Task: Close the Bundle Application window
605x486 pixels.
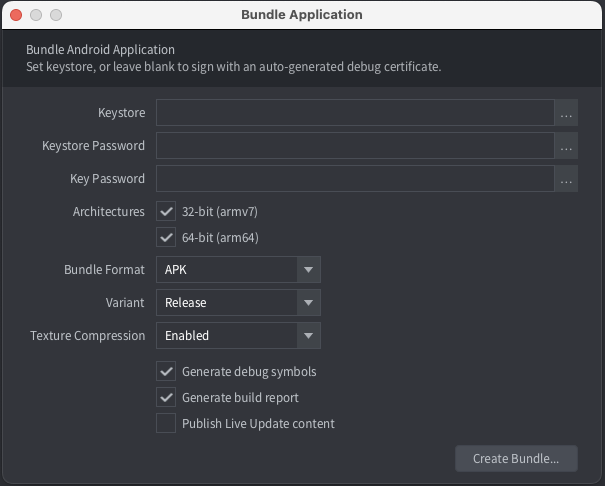Action: [16, 16]
